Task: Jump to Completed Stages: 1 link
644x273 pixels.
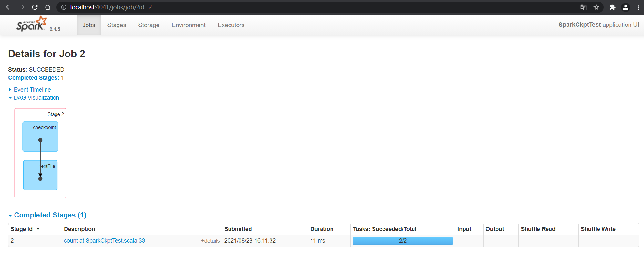Action: [x=34, y=78]
